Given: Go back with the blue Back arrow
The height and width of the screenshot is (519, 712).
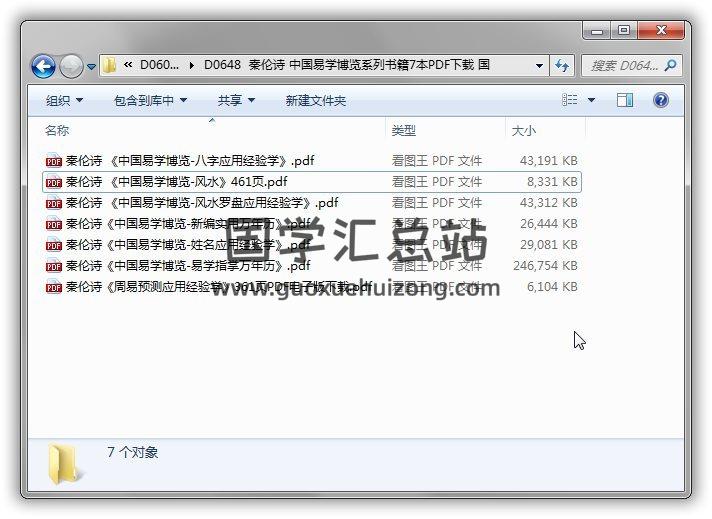Looking at the screenshot, I should 44,66.
